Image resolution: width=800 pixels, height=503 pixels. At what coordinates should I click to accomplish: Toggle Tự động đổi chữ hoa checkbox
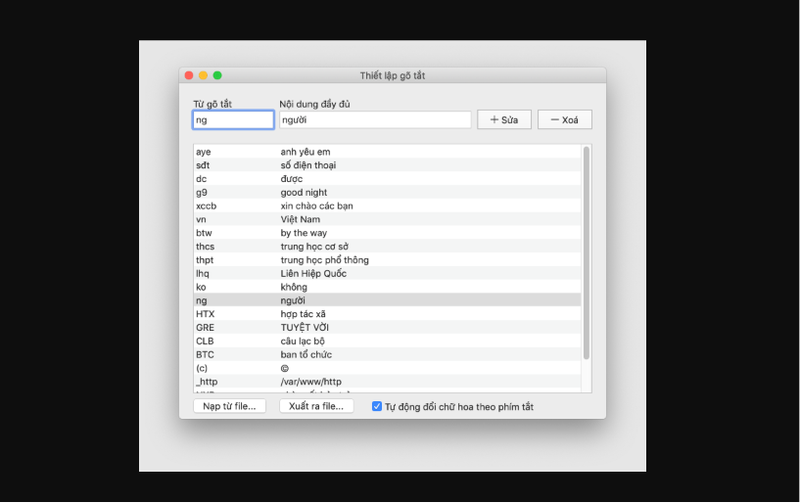[x=377, y=407]
